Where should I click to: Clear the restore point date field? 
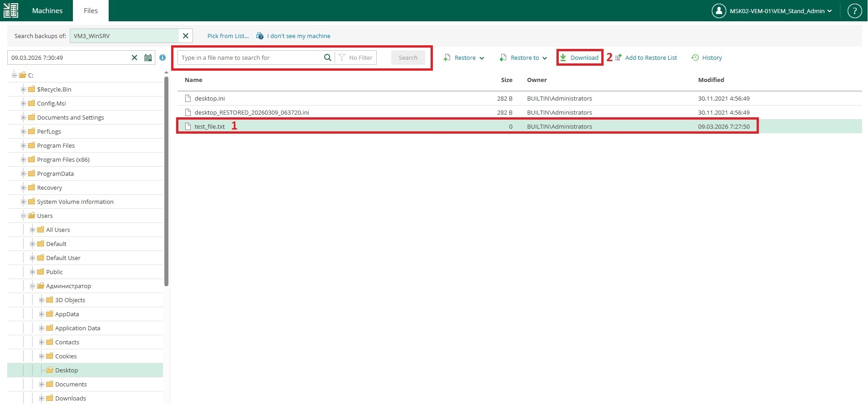(134, 58)
